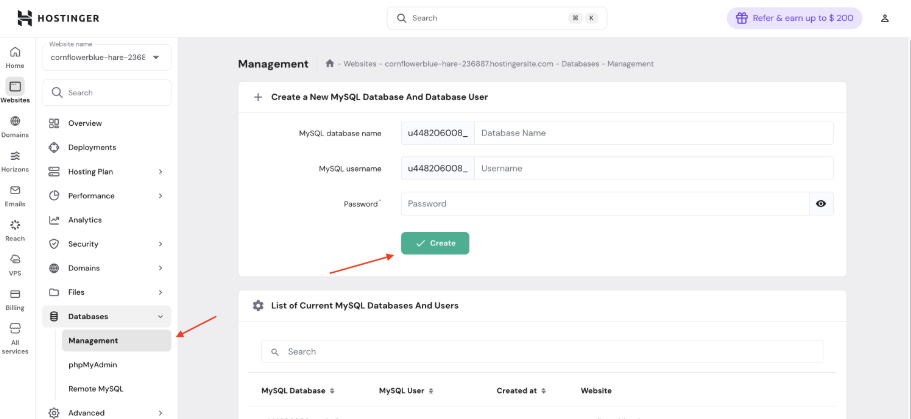The image size is (911, 419).
Task: Open Horizons from the left rail
Action: 15,161
